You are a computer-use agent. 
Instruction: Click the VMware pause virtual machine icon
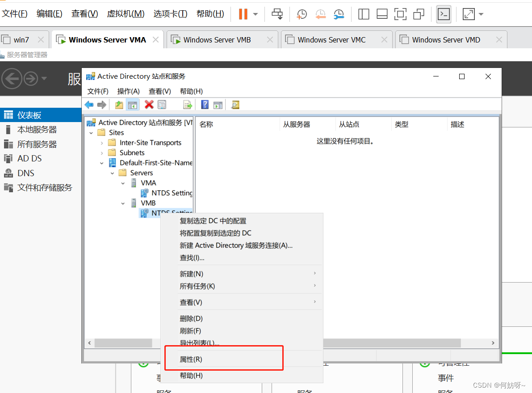pyautogui.click(x=243, y=14)
